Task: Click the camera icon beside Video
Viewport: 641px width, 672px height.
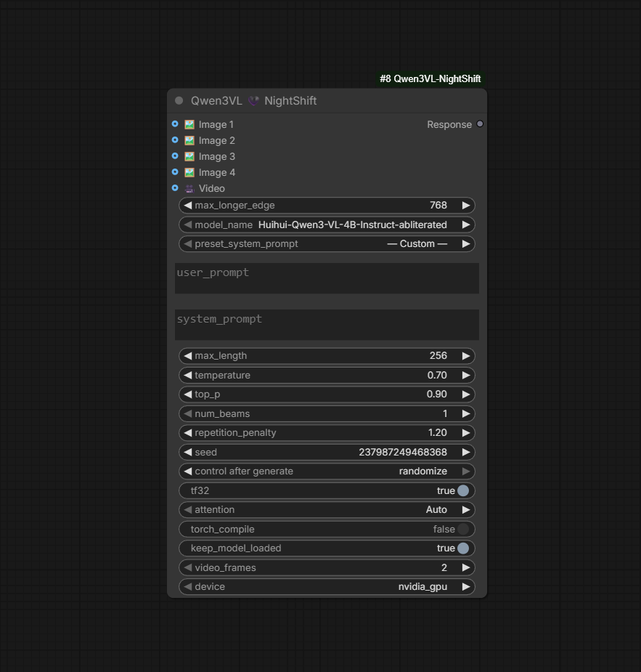Action: click(x=189, y=189)
